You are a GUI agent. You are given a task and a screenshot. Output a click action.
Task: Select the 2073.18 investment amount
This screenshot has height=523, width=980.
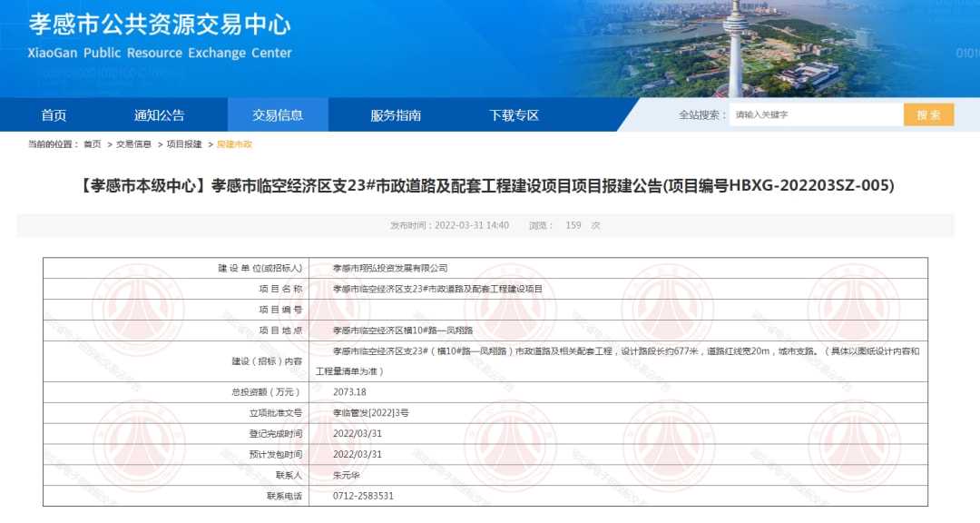point(349,392)
